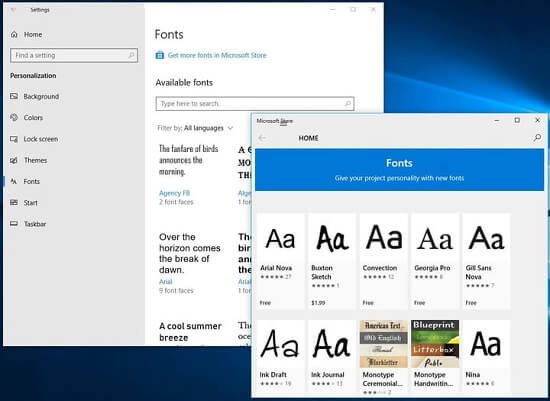This screenshot has height=401, width=550.
Task: Open the Agency FB font link
Action: point(174,193)
